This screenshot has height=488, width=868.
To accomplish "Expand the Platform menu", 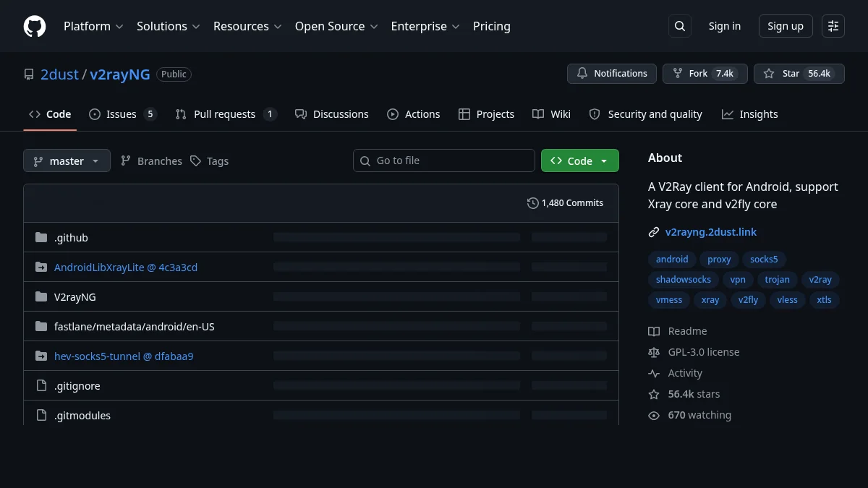I will click(x=93, y=26).
